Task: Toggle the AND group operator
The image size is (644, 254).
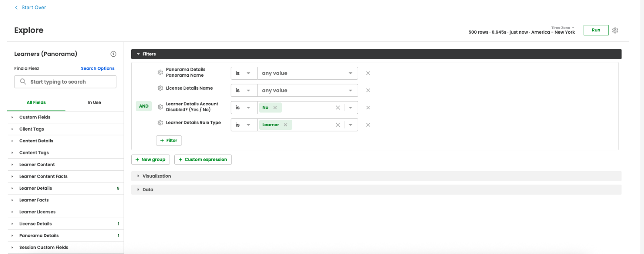Action: [x=144, y=106]
